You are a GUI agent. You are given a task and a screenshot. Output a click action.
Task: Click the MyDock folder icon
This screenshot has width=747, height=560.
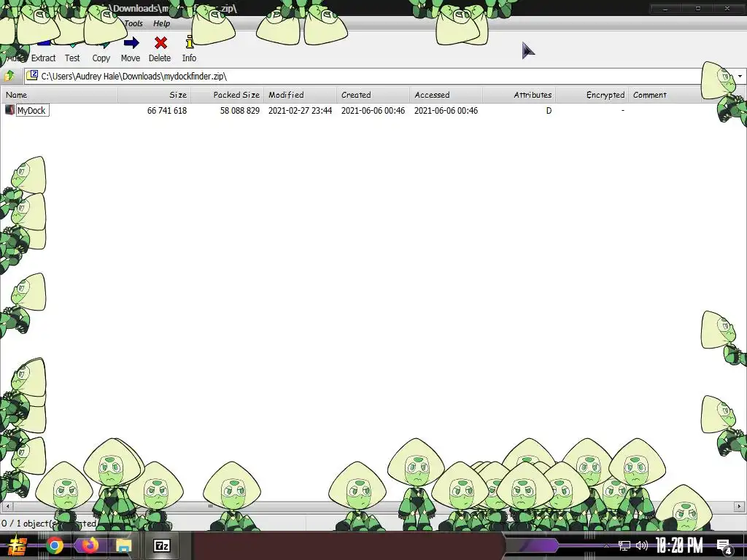tap(9, 110)
